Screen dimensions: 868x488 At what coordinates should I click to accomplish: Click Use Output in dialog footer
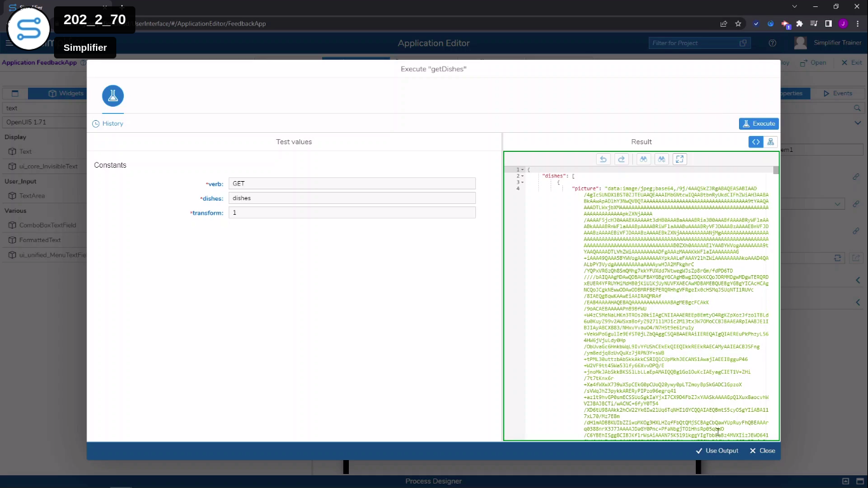[x=717, y=451]
